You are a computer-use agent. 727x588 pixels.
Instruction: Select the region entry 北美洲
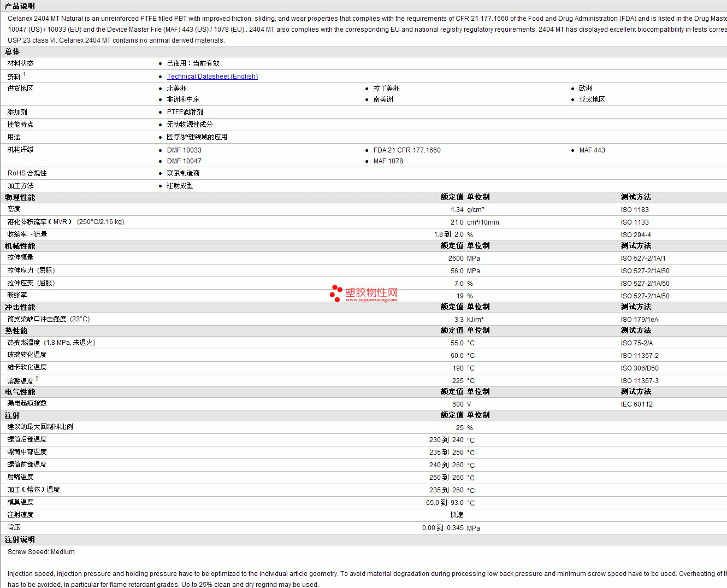tap(177, 89)
